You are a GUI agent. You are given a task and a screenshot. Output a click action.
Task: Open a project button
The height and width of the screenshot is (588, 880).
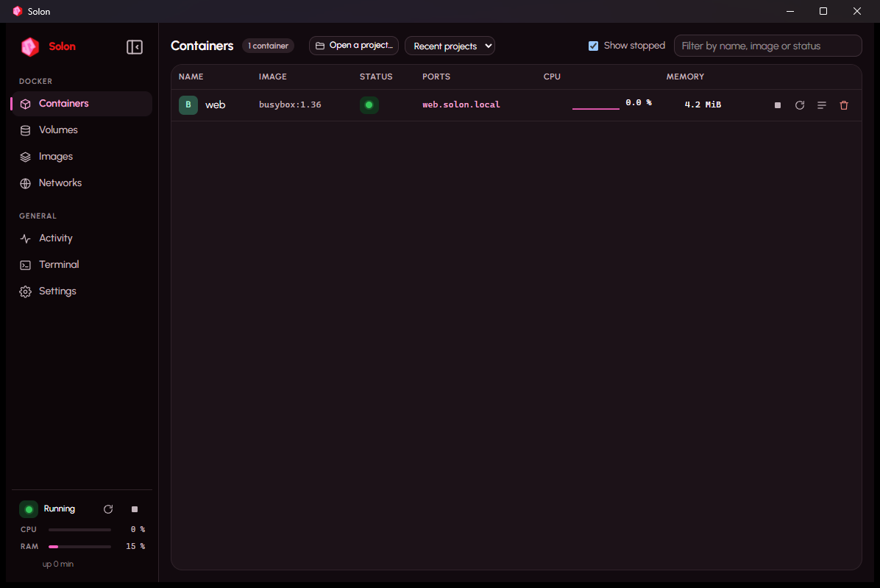pos(354,46)
